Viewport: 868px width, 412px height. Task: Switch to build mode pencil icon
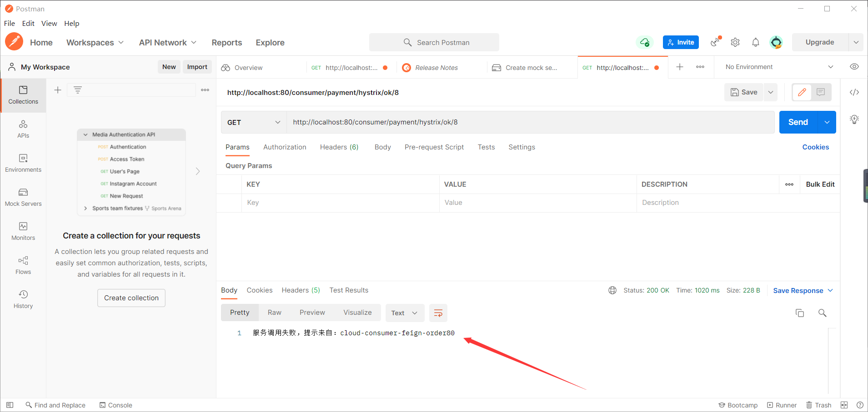(802, 92)
